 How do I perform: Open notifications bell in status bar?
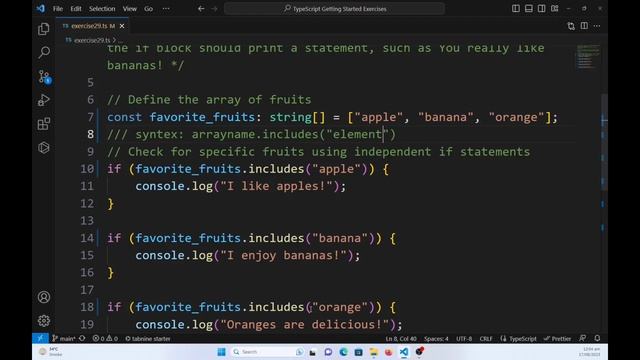[x=597, y=338]
